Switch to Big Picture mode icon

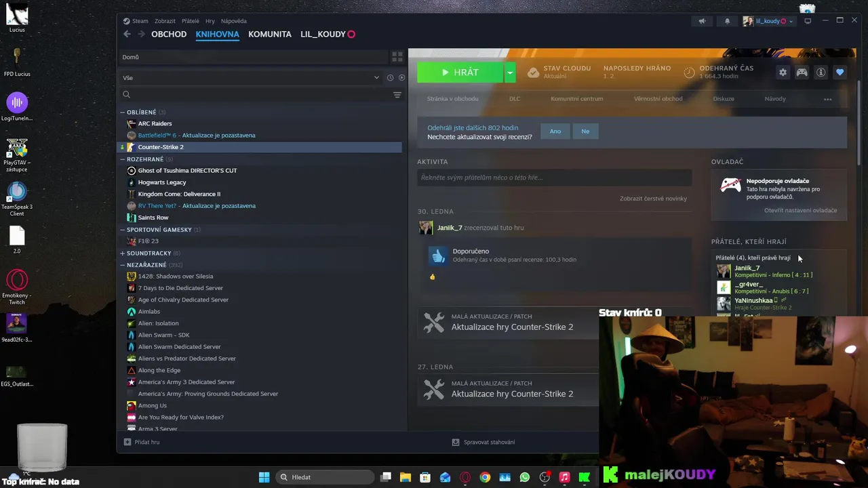pos(807,21)
